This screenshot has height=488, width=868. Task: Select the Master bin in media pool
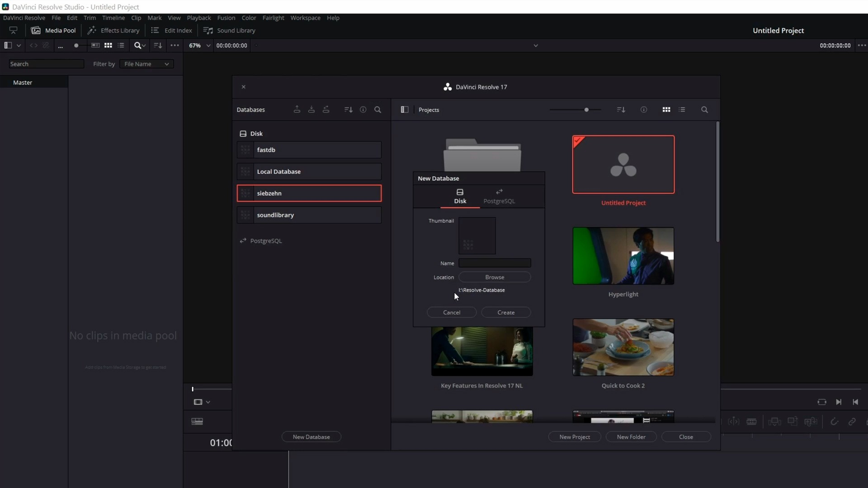pyautogui.click(x=34, y=82)
